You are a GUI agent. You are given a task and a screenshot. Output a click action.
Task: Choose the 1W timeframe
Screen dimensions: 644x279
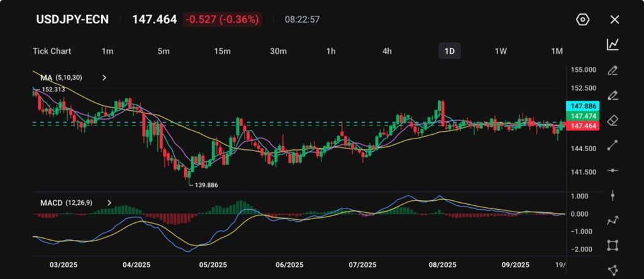[501, 51]
